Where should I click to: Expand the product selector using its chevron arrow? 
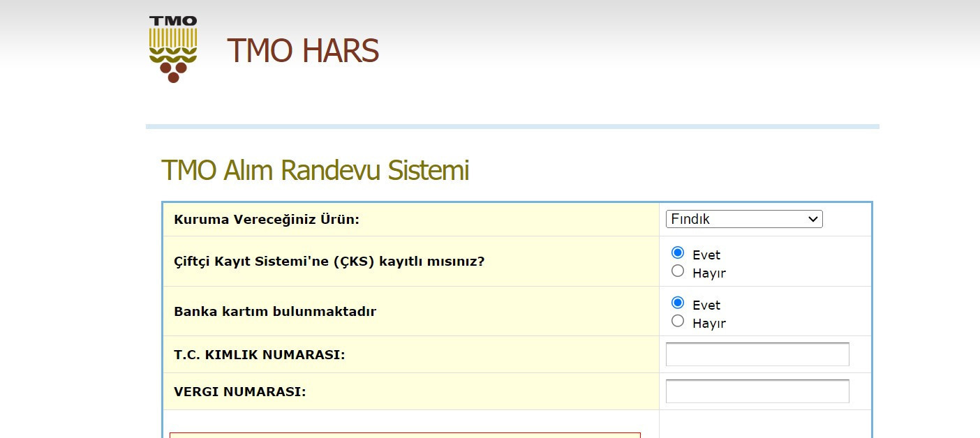click(x=812, y=219)
